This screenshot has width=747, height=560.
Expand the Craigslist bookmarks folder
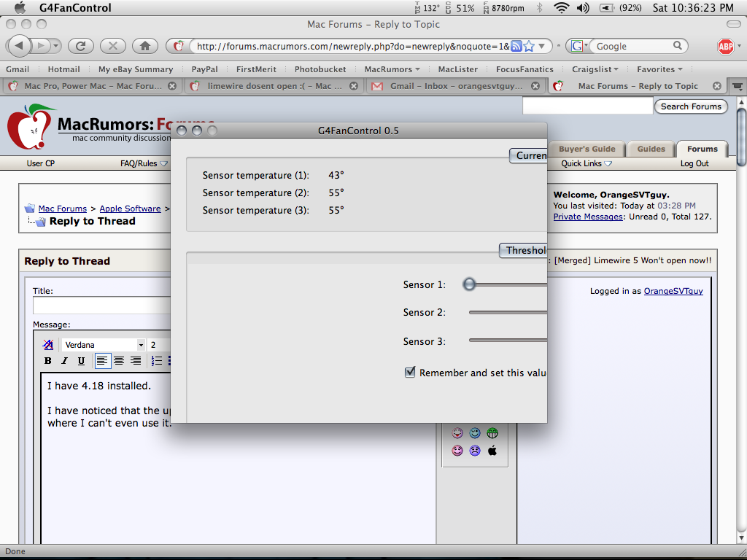tap(595, 69)
